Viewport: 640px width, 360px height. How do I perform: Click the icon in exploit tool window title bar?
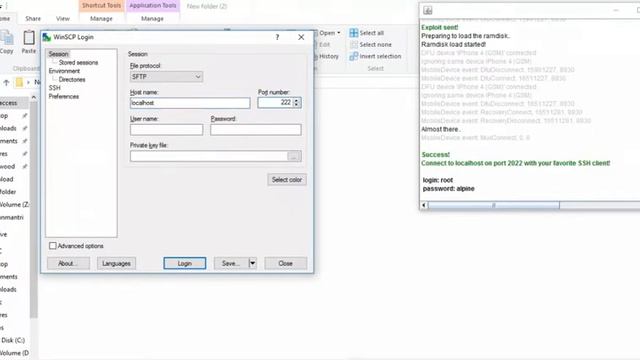[x=427, y=11]
